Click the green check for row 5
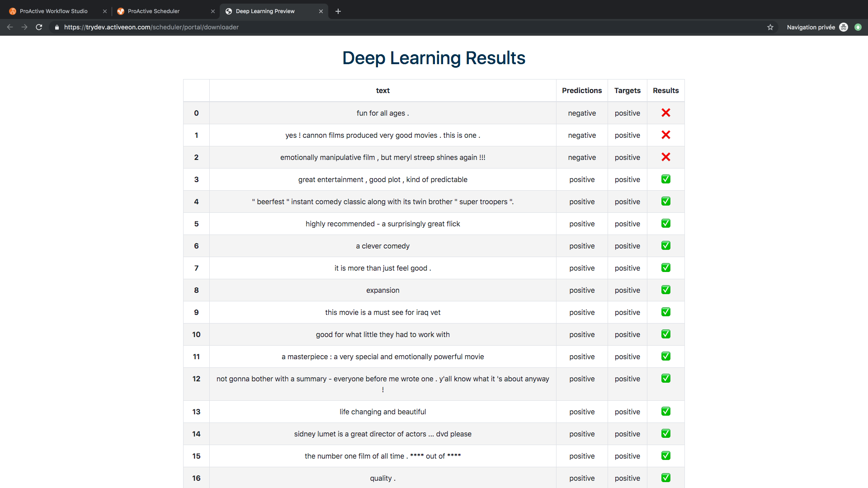The image size is (868, 488). pyautogui.click(x=666, y=224)
